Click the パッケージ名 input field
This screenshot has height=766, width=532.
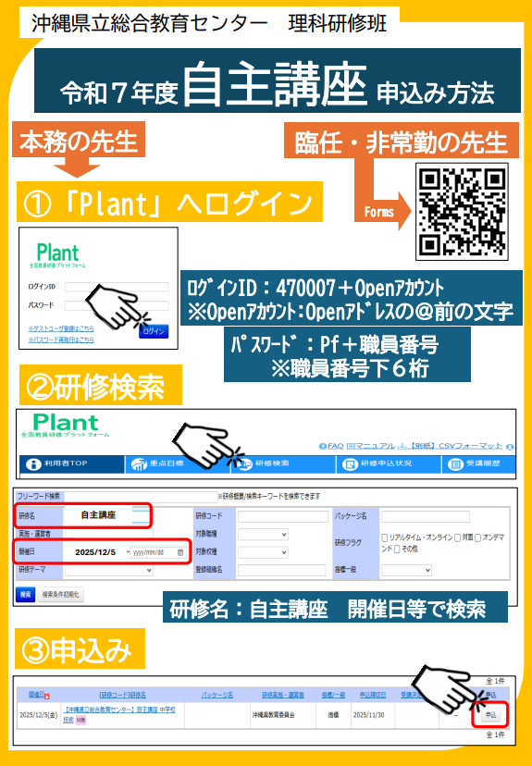[x=425, y=516]
